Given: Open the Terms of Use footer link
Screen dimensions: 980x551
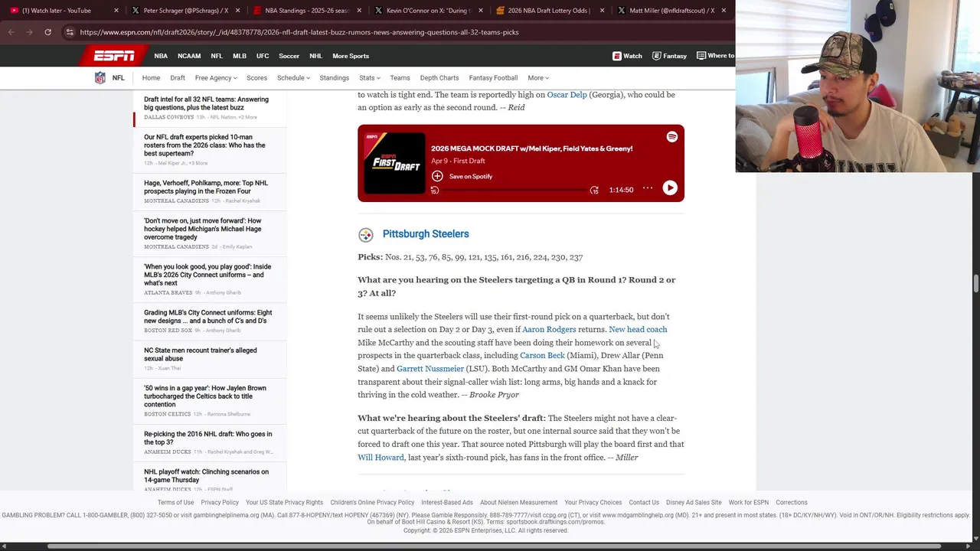Looking at the screenshot, I should [x=175, y=503].
